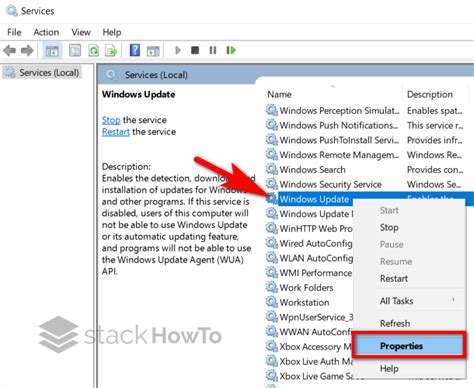Select Windows Search service name
This screenshot has width=474, height=388.
coord(312,169)
